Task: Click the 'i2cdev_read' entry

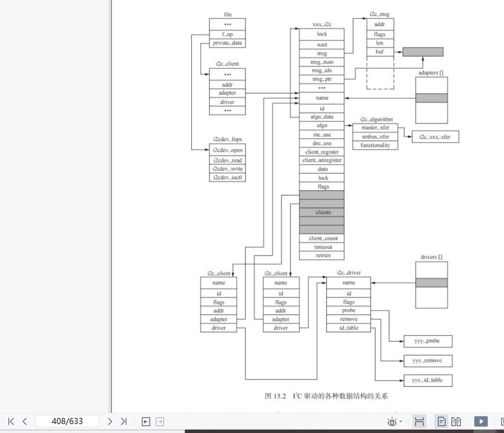Action: click(227, 160)
